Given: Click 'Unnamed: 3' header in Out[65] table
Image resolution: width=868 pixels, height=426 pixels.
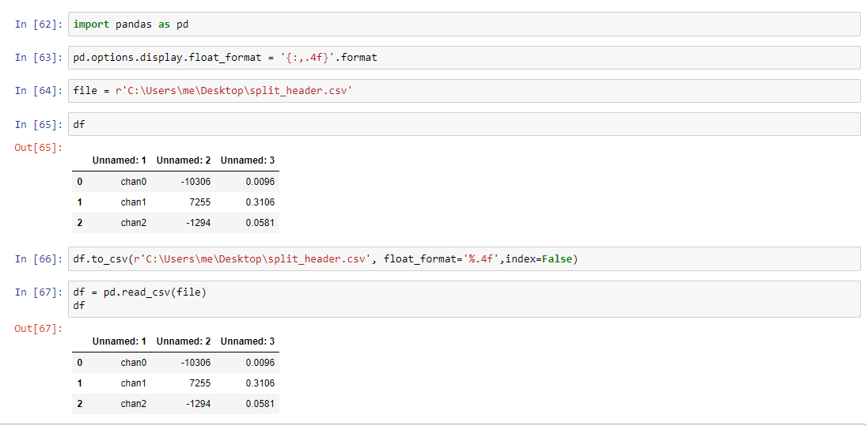Looking at the screenshot, I should coord(248,160).
